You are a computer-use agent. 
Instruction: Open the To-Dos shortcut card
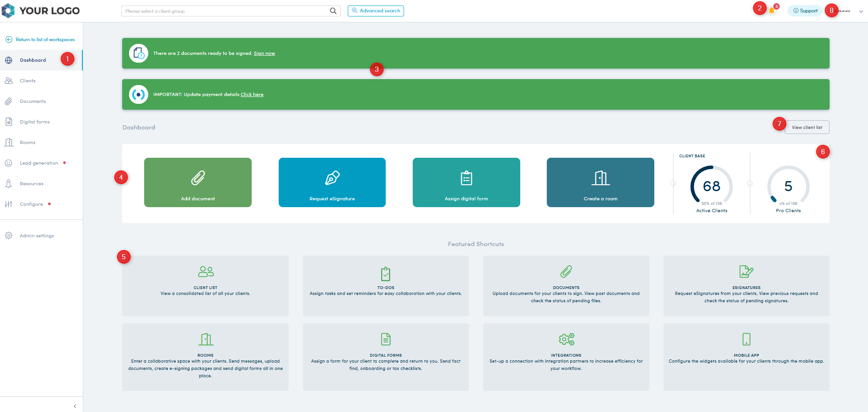click(x=386, y=286)
